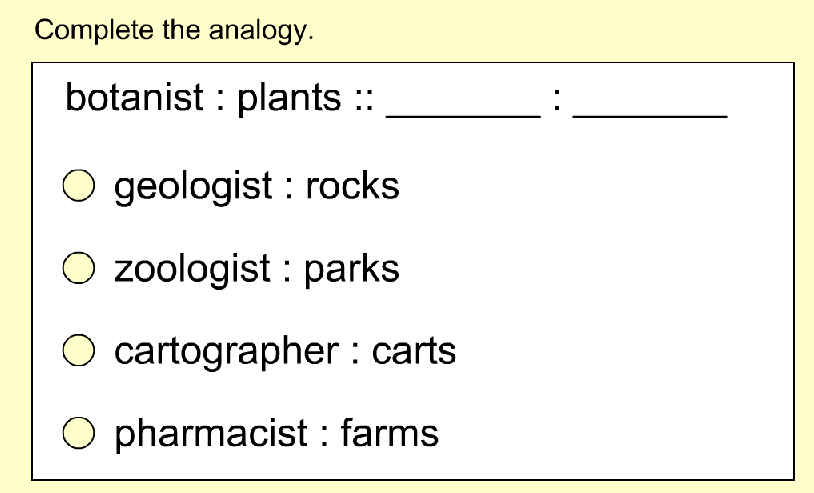This screenshot has width=814, height=493.
Task: Click the word "plants" in the analogy
Action: coord(289,99)
